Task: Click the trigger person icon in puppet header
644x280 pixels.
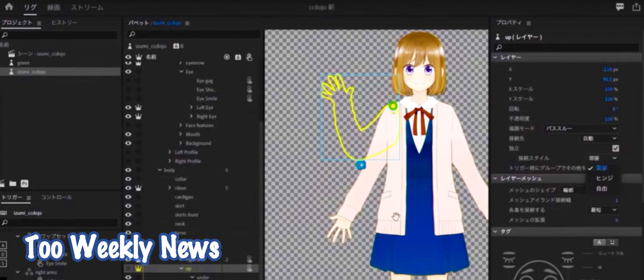Action: 249,57
